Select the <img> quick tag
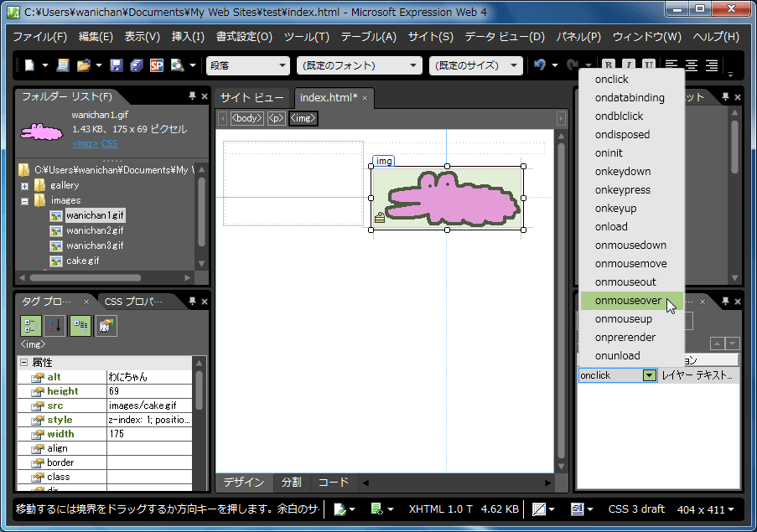Viewport: 757px width, 532px height. (303, 118)
